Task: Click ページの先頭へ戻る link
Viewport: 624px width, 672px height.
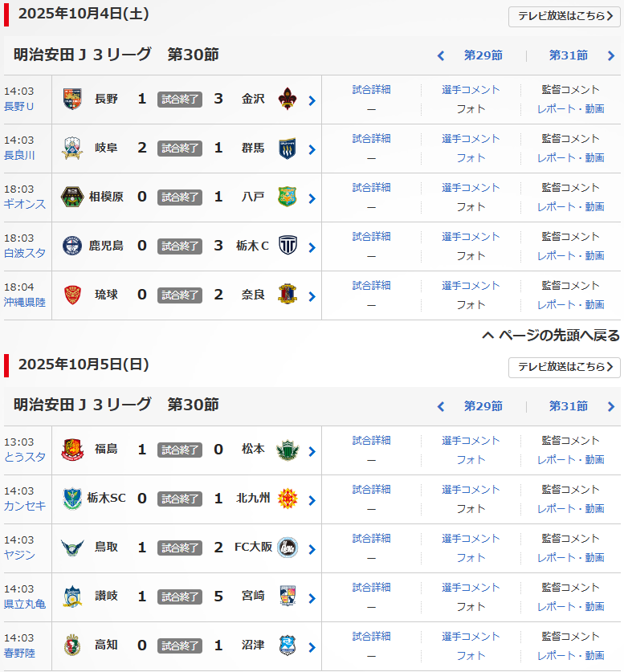Action: (x=551, y=336)
